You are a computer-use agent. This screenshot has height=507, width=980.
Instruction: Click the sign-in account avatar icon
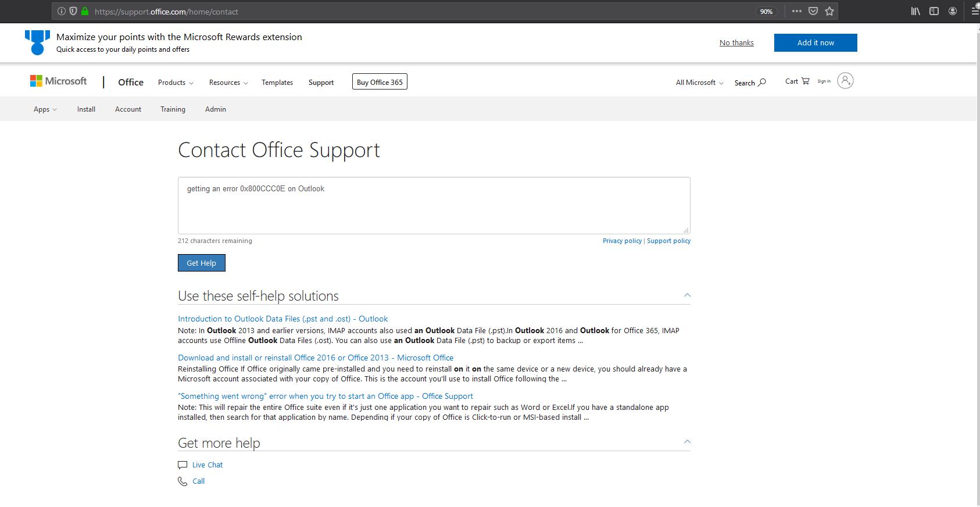click(845, 81)
